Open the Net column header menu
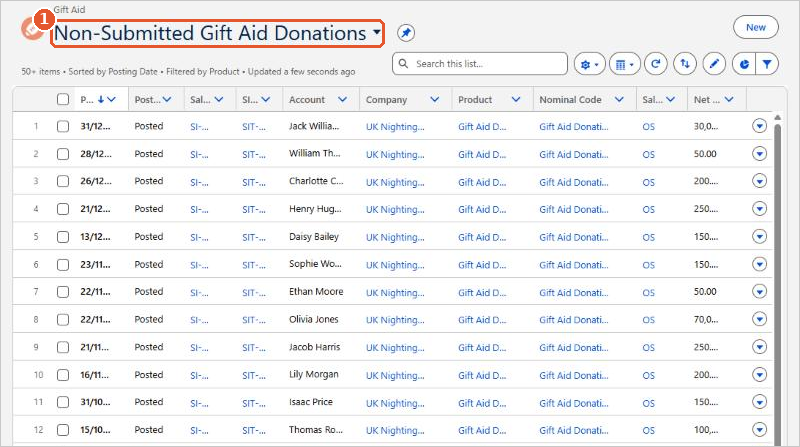This screenshot has width=800, height=447. 729,100
